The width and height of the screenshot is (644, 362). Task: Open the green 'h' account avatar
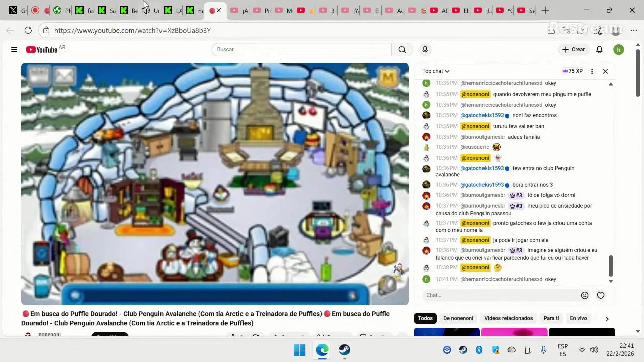point(619,49)
